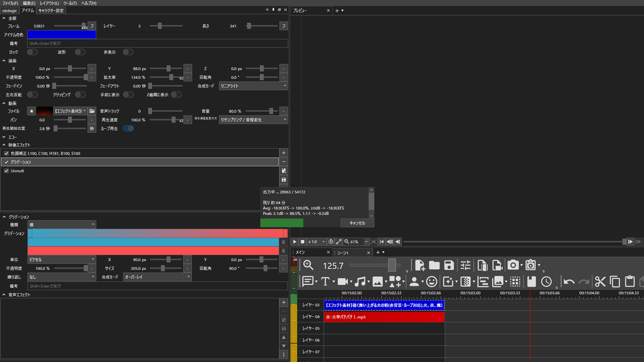Screen dimensions: 644x362
Task: Open the 単位 ピクセル dropdown
Action: coord(62,260)
